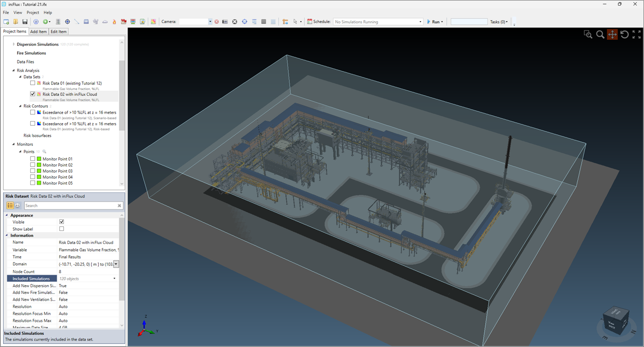Click the fire flame toolbar icon
Viewport: 644px width, 347px height.
(114, 22)
